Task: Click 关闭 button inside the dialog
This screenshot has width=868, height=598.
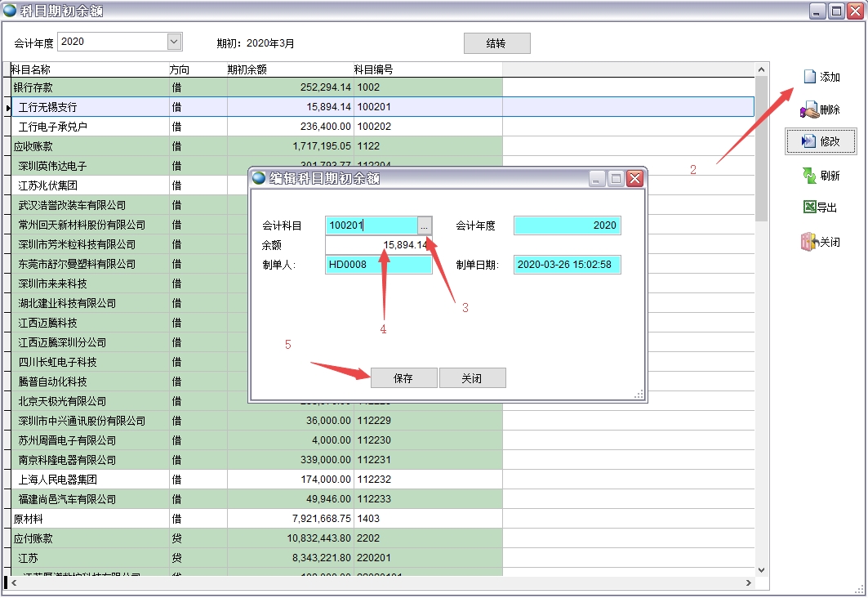Action: 472,378
